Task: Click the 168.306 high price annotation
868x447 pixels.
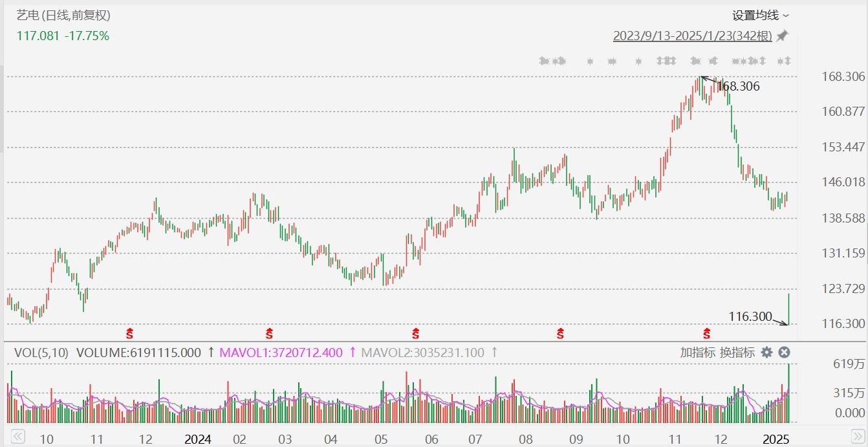Action: pos(737,86)
